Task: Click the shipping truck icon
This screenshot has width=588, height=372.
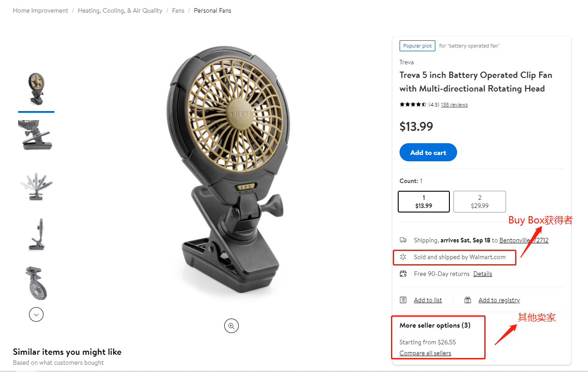Action: pos(403,240)
